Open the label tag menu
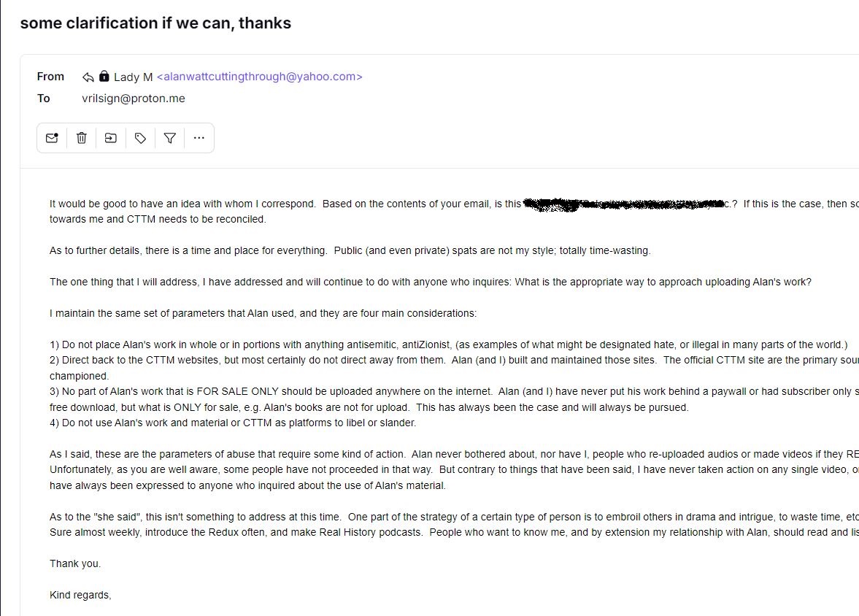The width and height of the screenshot is (859, 616). 140,138
